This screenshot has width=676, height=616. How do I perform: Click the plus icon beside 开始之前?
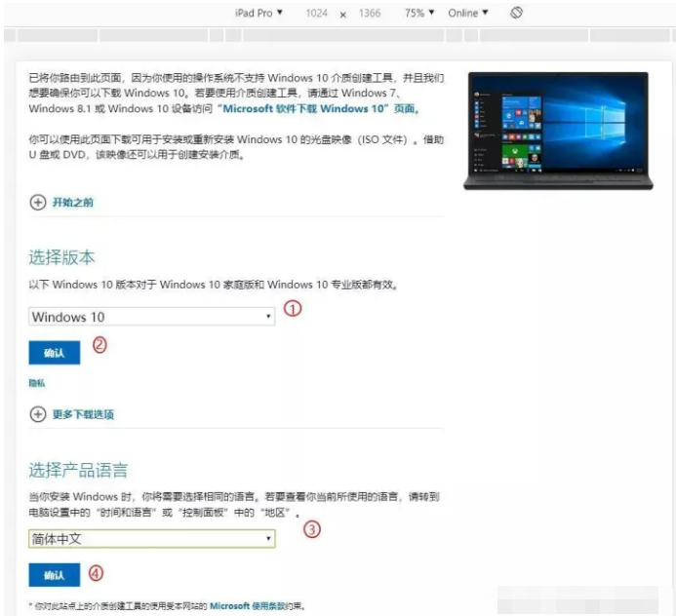point(38,202)
